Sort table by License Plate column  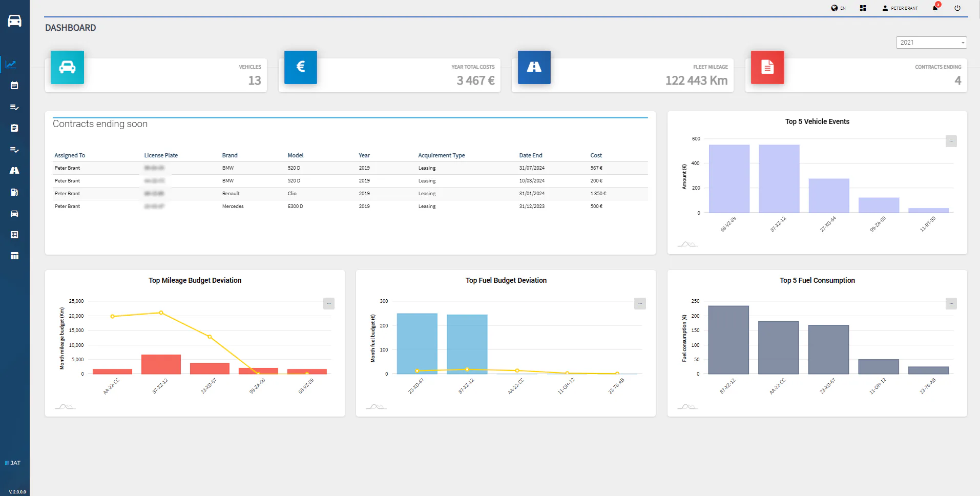click(161, 155)
